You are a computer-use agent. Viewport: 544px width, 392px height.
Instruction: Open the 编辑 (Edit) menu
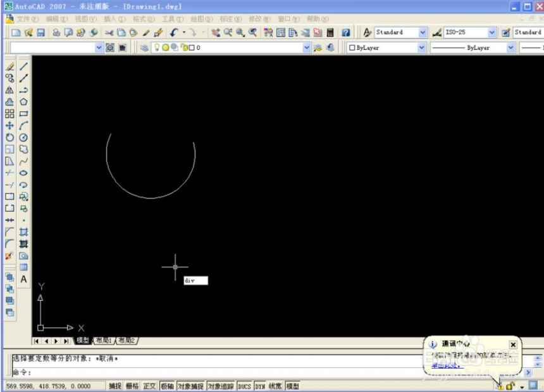pyautogui.click(x=56, y=19)
